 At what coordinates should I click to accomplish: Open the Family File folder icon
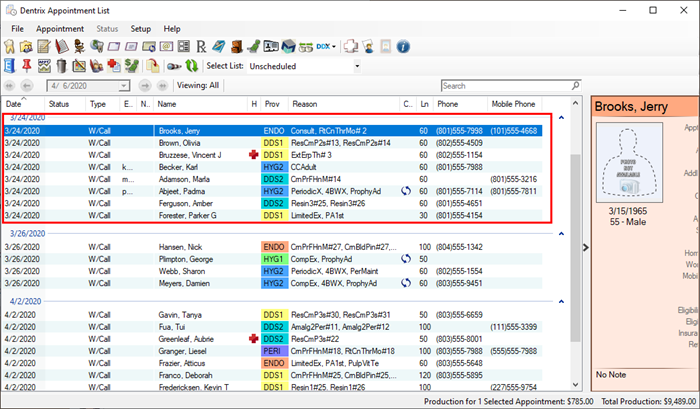(x=26, y=46)
